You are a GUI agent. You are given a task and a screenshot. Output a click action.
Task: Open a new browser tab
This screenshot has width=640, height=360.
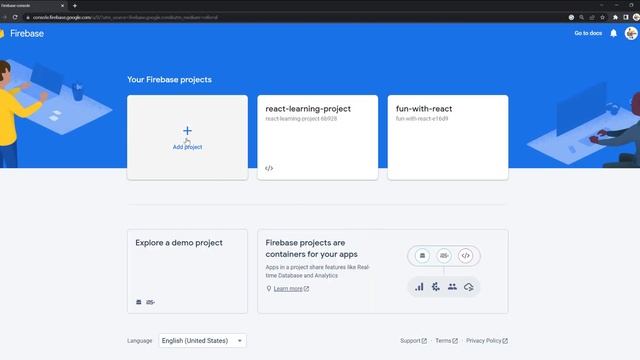click(75, 6)
